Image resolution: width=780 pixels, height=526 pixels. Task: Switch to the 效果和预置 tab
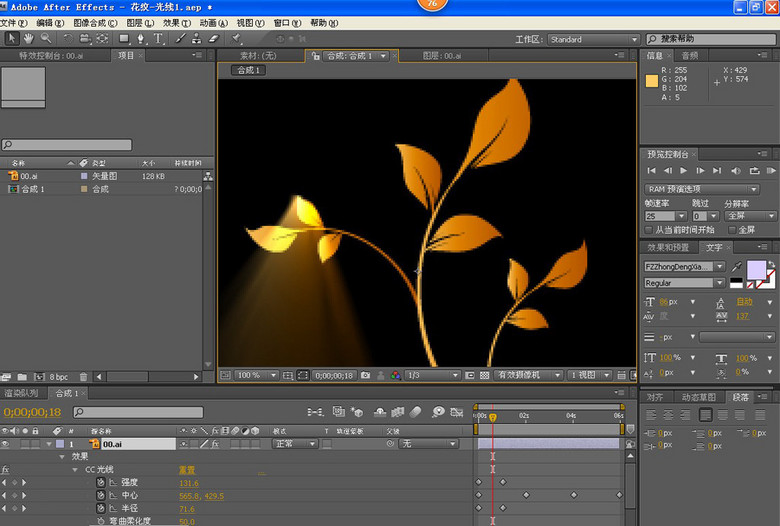[667, 247]
